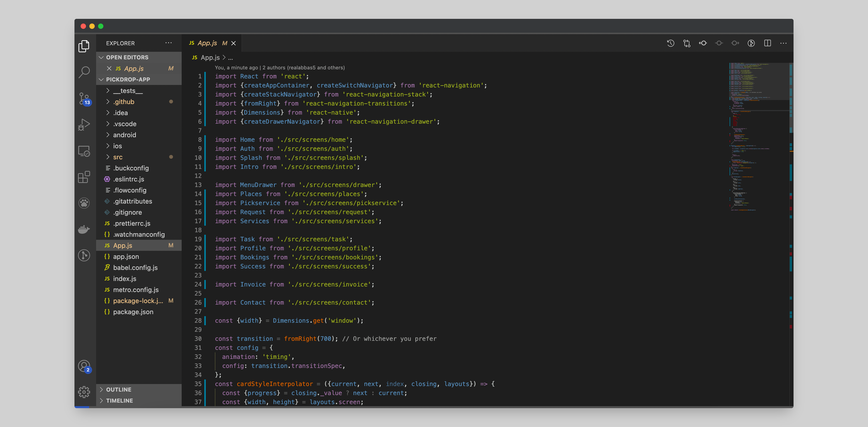Click the cardStyleInterpolator identifier on line 35
Screen dimensions: 868x427
coord(275,384)
